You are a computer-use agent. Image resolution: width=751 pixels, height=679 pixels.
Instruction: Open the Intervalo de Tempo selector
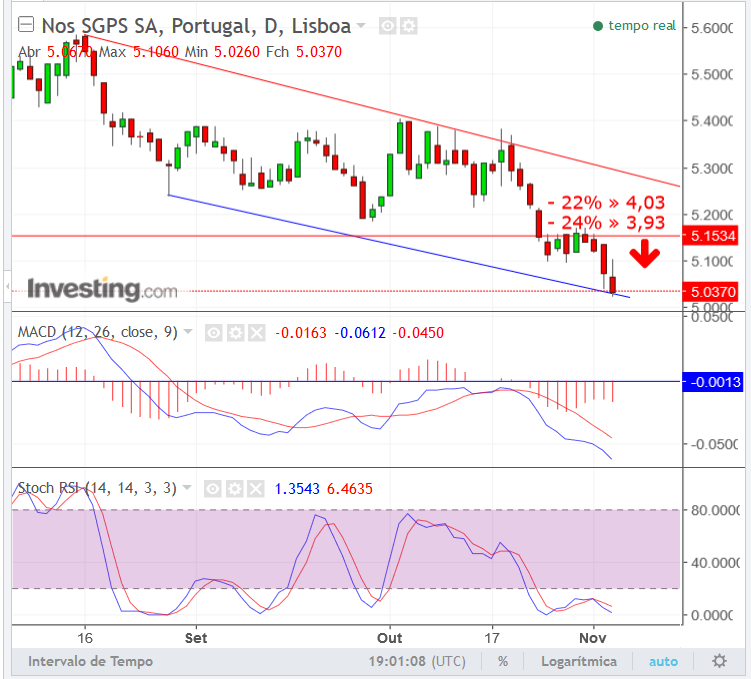click(90, 661)
